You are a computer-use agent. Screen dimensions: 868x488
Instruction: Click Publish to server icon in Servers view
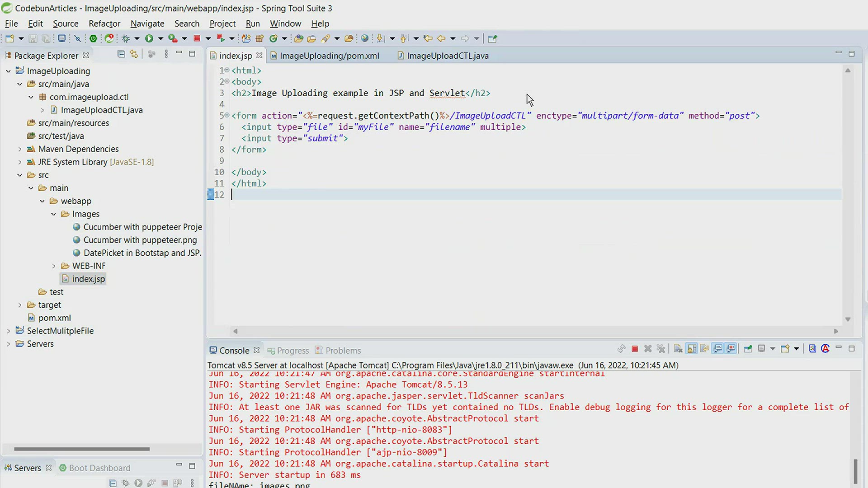pyautogui.click(x=177, y=483)
